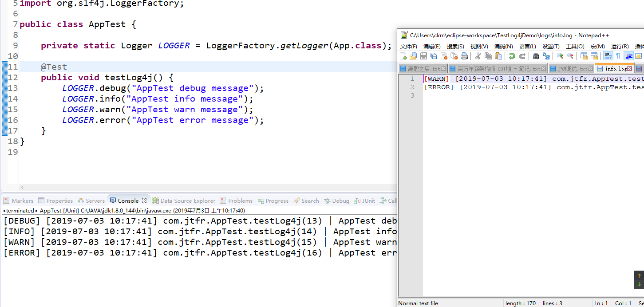The image size is (644, 307).
Task: Open the 编码(N) menu
Action: [x=504, y=47]
